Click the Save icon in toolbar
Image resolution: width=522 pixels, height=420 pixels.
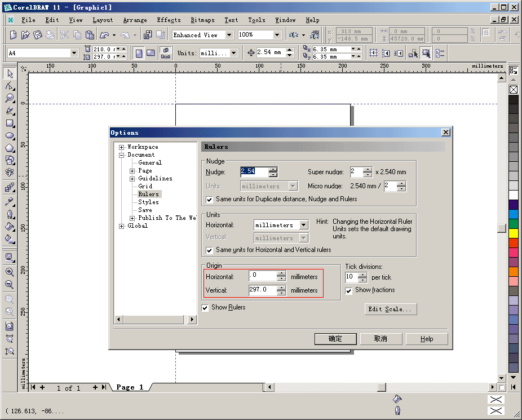click(38, 35)
